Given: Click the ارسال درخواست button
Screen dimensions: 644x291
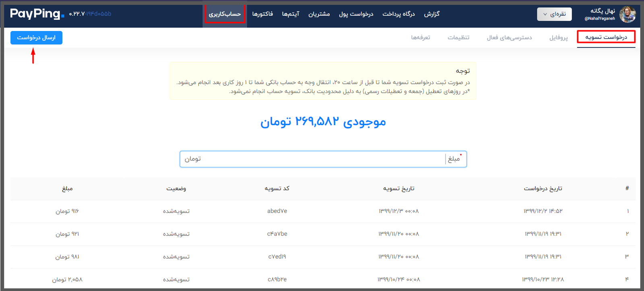Looking at the screenshot, I should [x=36, y=37].
